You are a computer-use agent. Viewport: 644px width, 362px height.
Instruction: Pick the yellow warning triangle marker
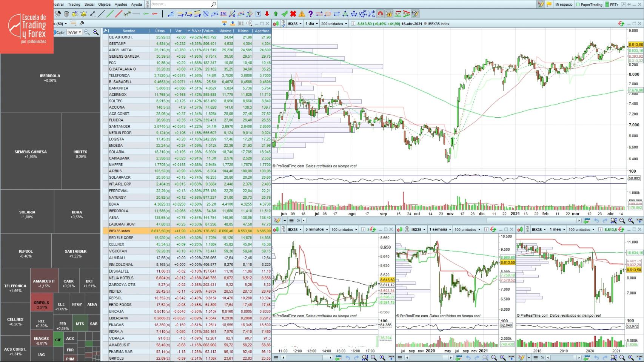pyautogui.click(x=302, y=14)
